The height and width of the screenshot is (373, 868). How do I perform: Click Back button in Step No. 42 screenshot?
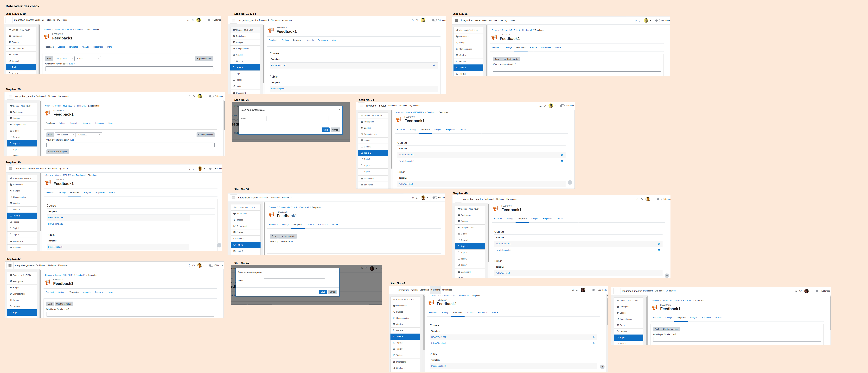click(50, 304)
